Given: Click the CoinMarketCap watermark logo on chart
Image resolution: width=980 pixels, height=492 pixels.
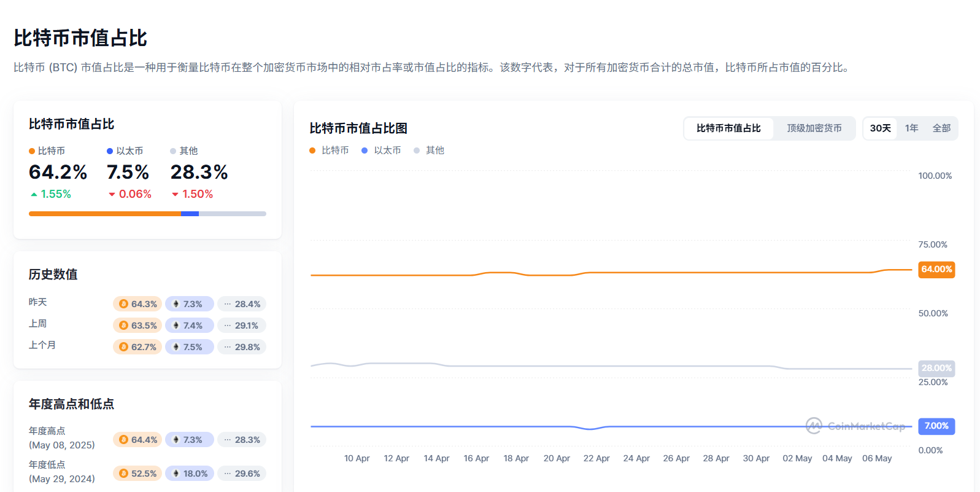Looking at the screenshot, I should coord(814,426).
